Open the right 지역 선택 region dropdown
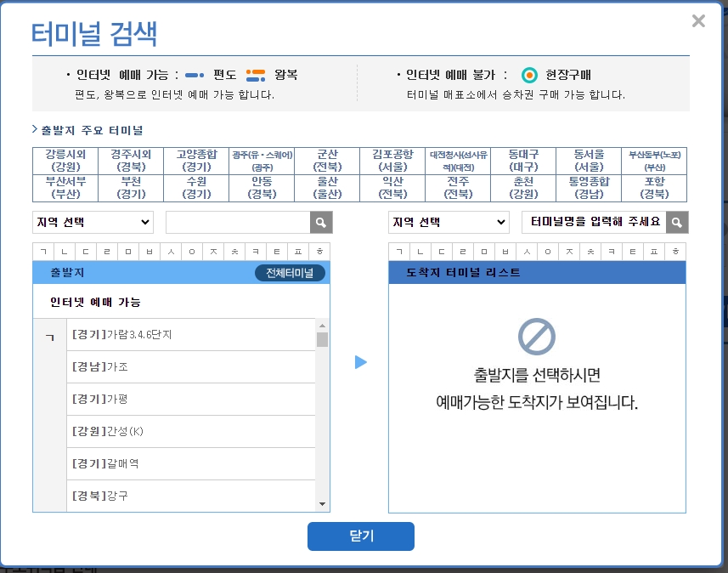728x573 pixels. pos(448,222)
